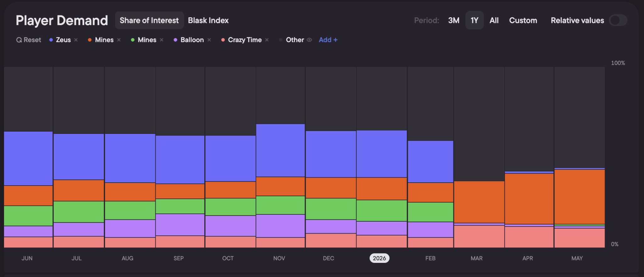Select the blue Zeus segment in the NOV bar

[x=280, y=151]
